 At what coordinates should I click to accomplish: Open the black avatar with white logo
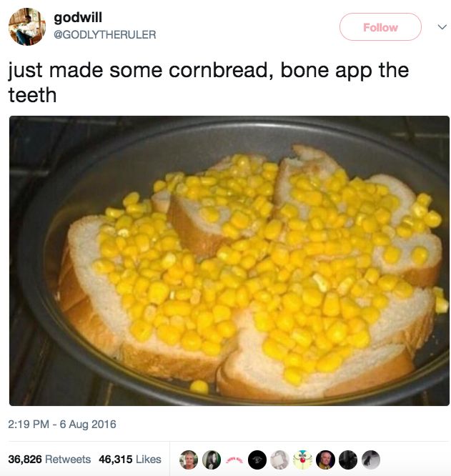point(257,460)
